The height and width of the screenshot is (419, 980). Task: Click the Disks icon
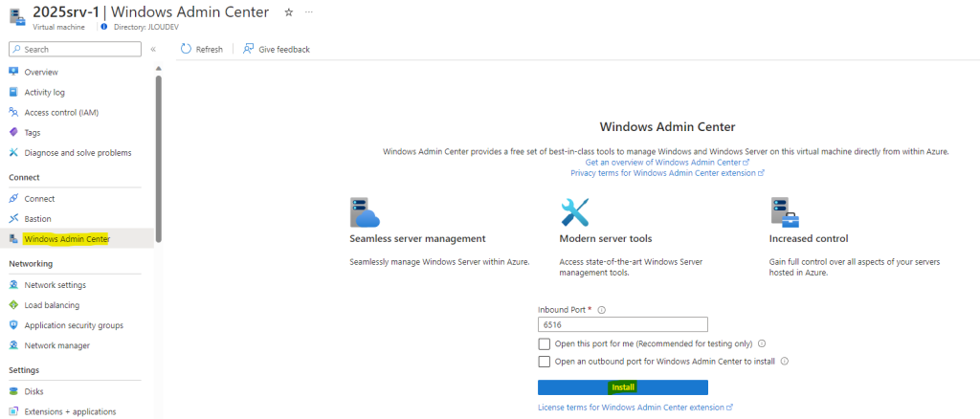(x=13, y=391)
